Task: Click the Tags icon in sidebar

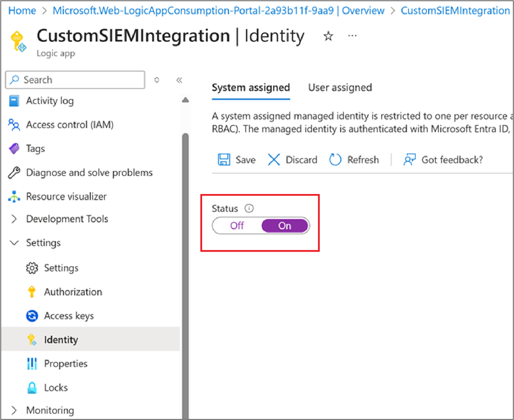Action: point(14,149)
